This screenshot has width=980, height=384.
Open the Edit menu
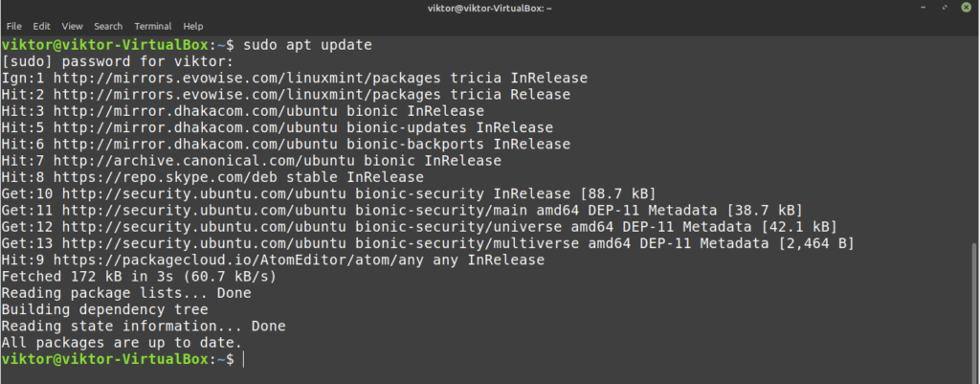click(41, 26)
